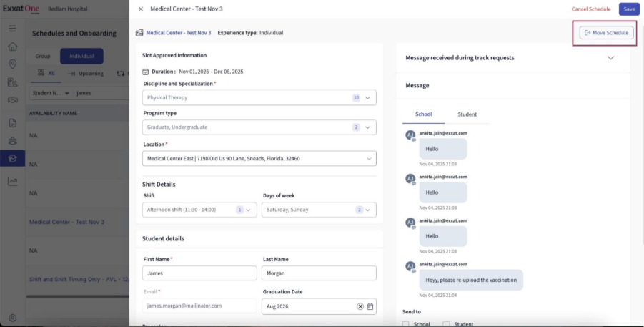Open the location pin sidebar icon
The height and width of the screenshot is (327, 644).
tap(12, 64)
